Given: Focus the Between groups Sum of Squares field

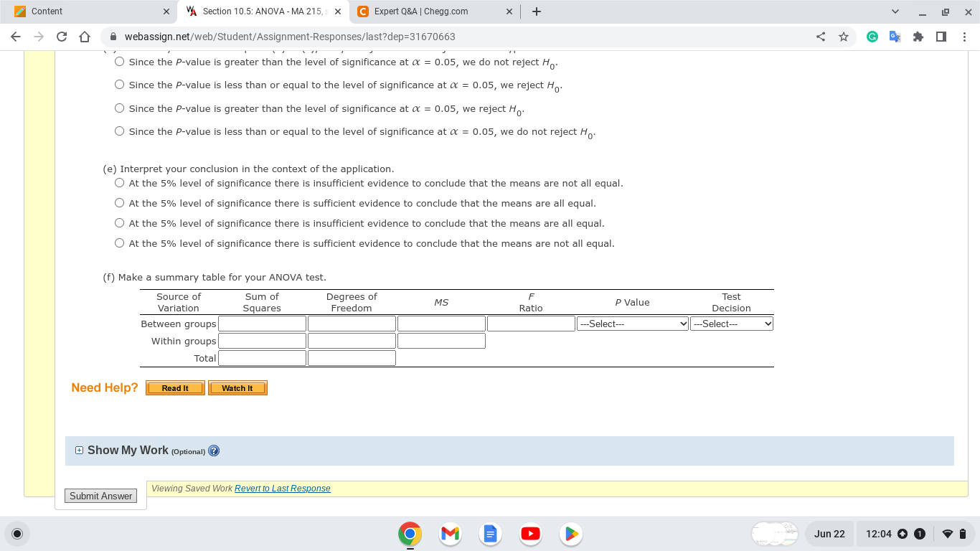Looking at the screenshot, I should (x=263, y=324).
